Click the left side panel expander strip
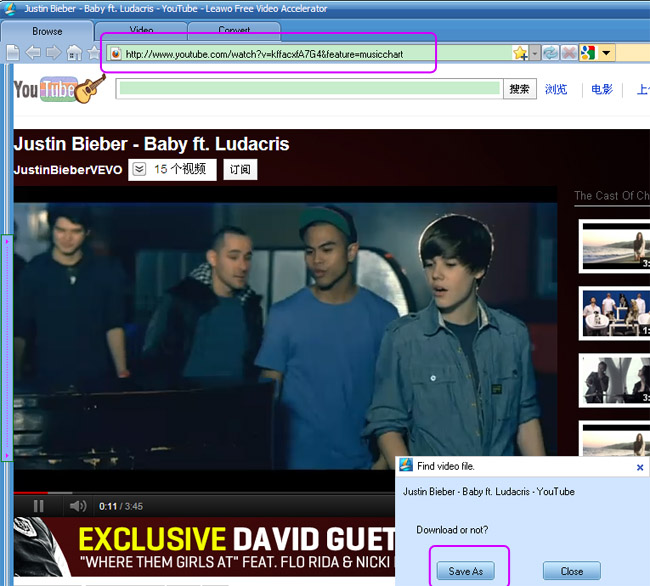The width and height of the screenshot is (650, 586). pyautogui.click(x=7, y=348)
